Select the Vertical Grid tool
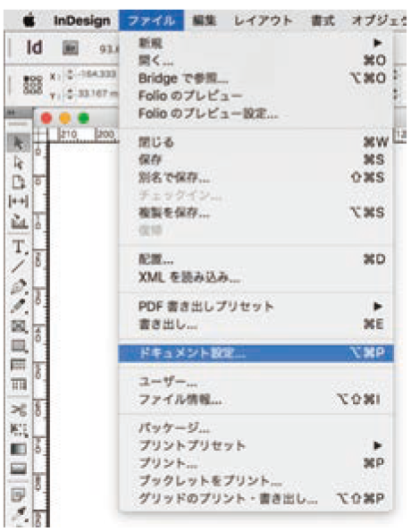This screenshot has height=532, width=411. click(19, 384)
